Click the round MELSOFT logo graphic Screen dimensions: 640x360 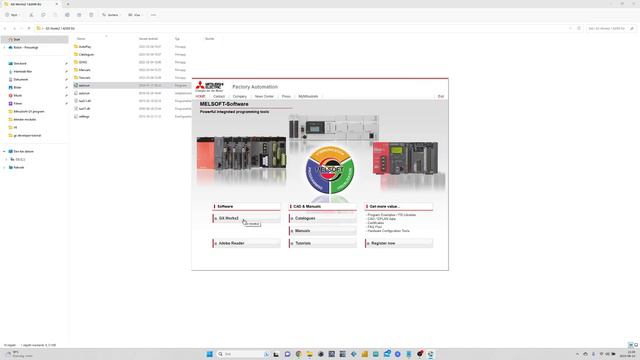(x=330, y=170)
